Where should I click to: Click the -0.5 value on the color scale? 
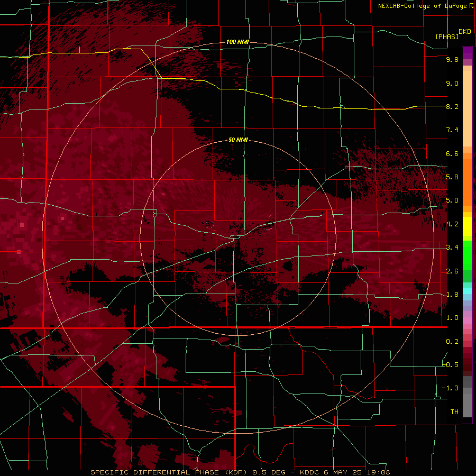451,365
